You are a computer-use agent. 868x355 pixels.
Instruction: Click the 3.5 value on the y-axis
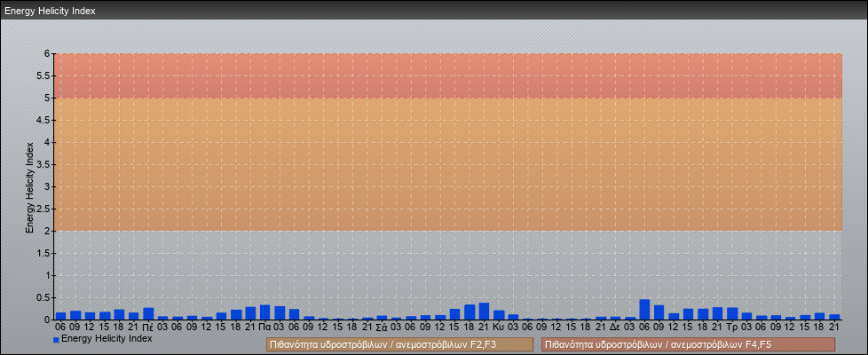click(x=43, y=164)
